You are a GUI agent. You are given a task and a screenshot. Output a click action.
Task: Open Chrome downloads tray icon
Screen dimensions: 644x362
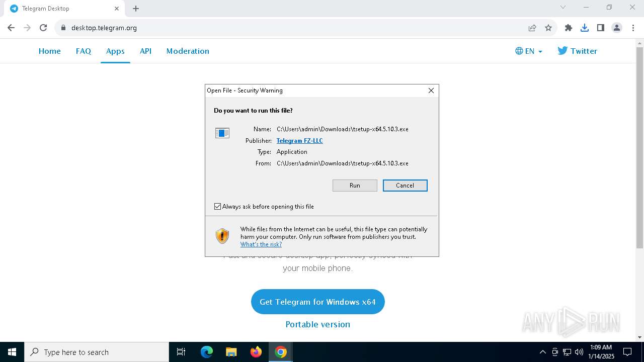585,28
